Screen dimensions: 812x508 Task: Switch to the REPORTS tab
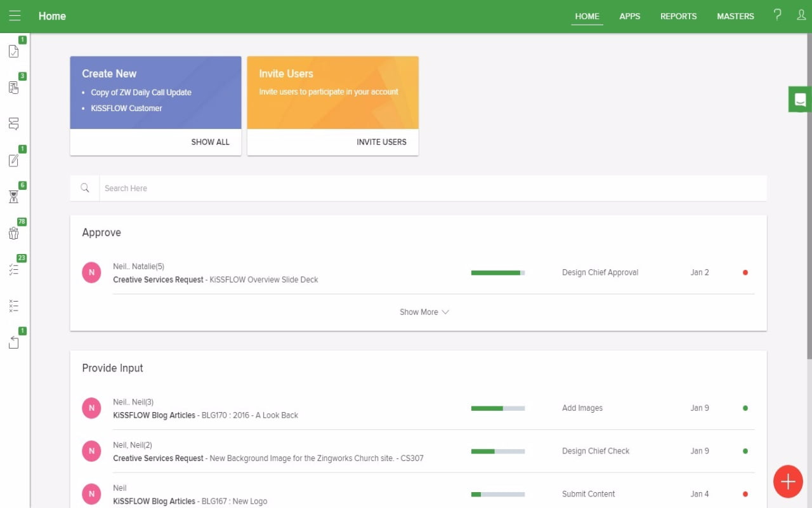click(x=678, y=17)
